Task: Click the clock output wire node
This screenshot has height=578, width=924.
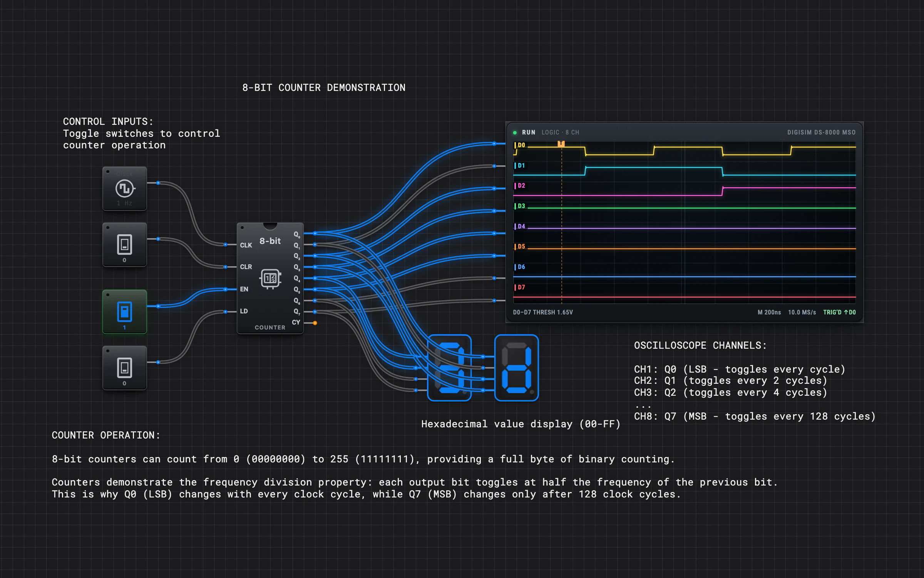Action: coord(158,183)
